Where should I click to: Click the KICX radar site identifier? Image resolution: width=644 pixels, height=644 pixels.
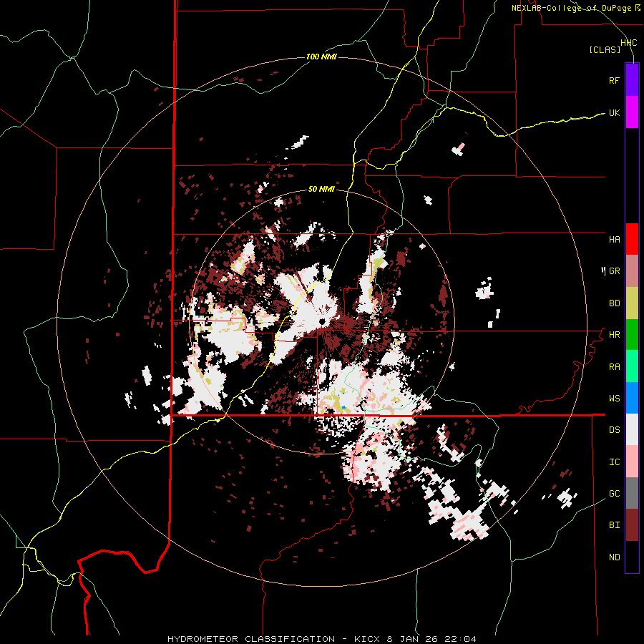[367, 639]
